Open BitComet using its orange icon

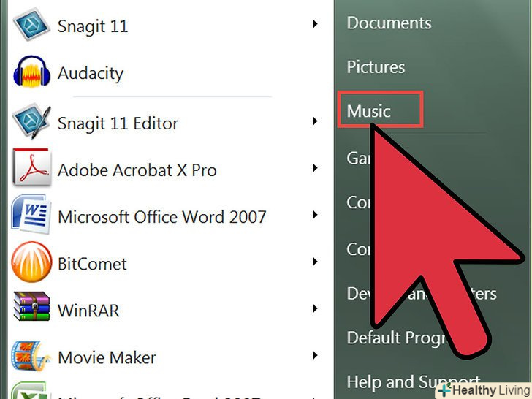click(x=31, y=264)
